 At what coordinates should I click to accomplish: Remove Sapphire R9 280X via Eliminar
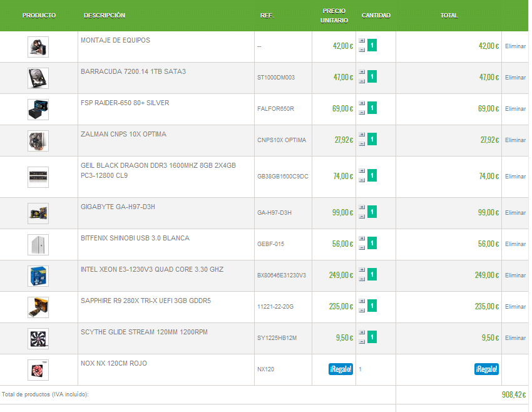click(x=515, y=306)
